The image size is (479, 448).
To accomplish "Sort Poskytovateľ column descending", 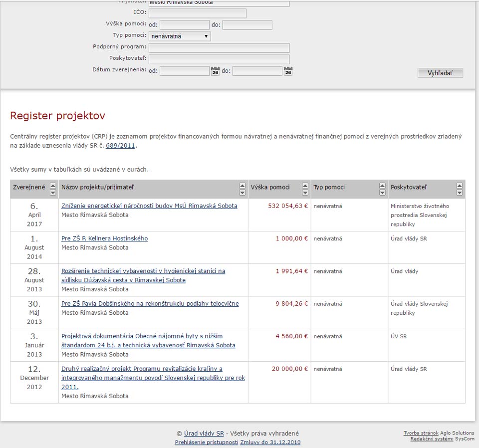I will (460, 193).
